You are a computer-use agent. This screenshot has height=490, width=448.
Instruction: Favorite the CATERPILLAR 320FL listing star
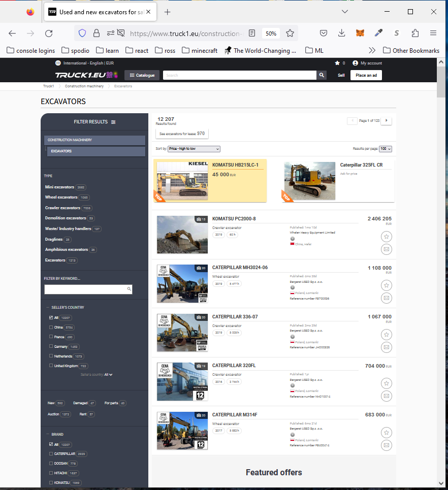[387, 383]
